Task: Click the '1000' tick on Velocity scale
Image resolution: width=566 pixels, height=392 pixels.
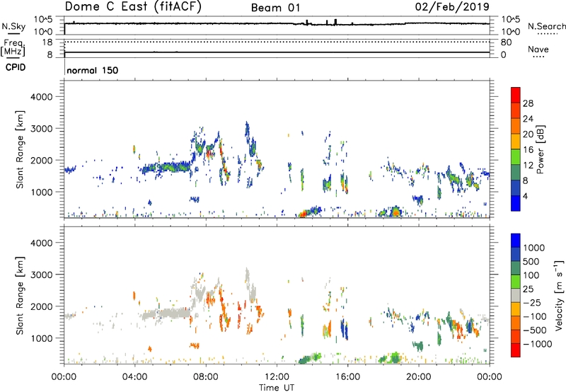Action: tap(533, 248)
